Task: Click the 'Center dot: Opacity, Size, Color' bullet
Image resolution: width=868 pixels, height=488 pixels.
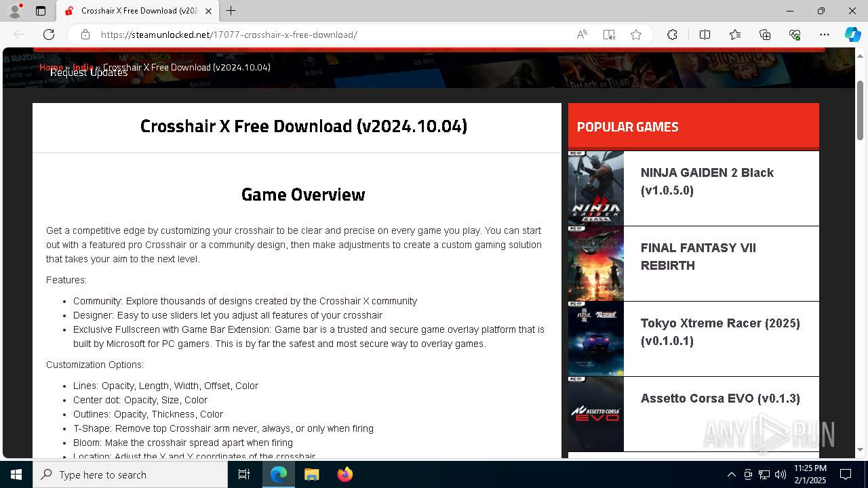Action: tap(140, 400)
